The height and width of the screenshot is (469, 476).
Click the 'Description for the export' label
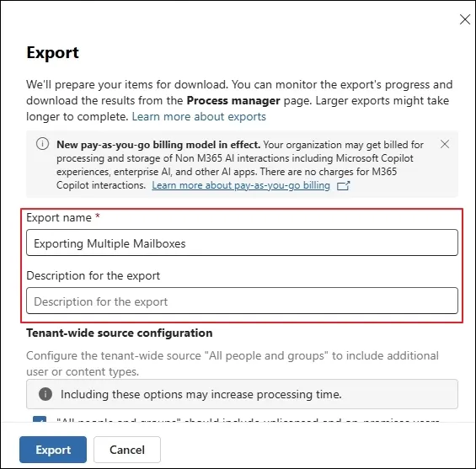(x=94, y=275)
